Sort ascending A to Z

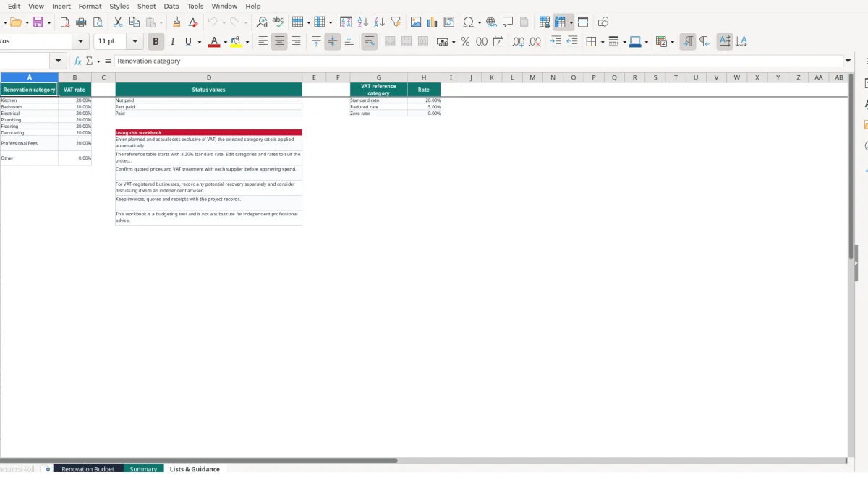click(362, 22)
